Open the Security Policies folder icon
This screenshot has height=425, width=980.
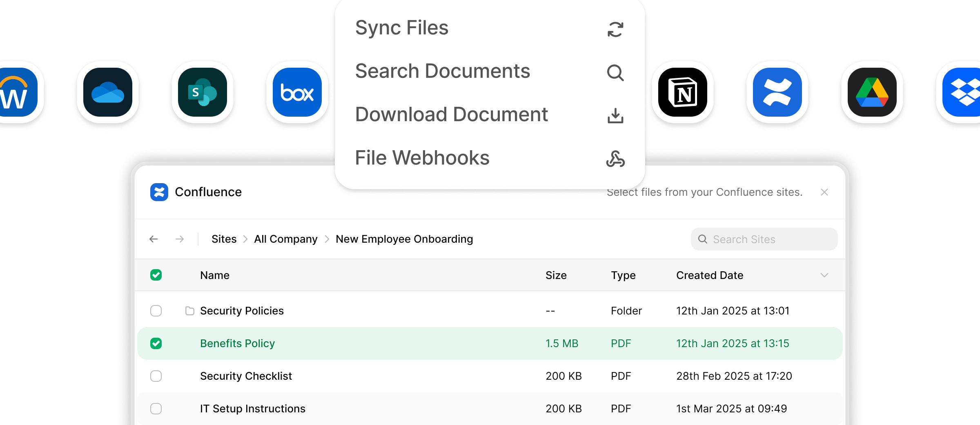click(189, 311)
